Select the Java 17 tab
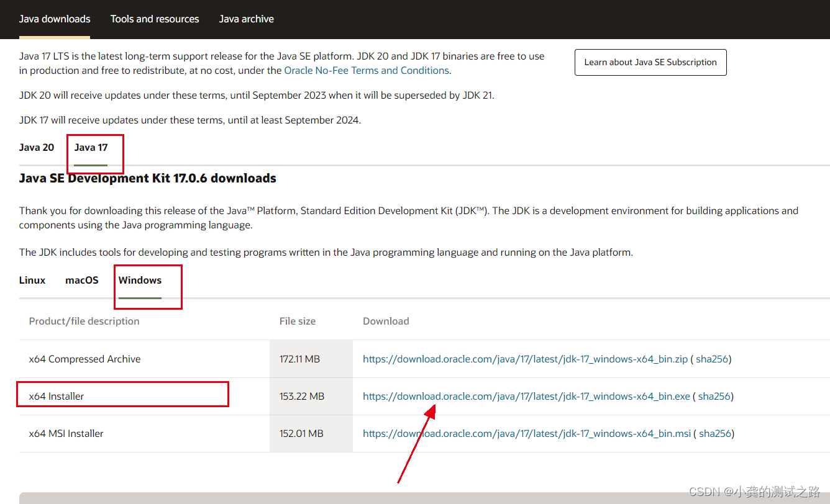The height and width of the screenshot is (504, 830). [x=91, y=148]
